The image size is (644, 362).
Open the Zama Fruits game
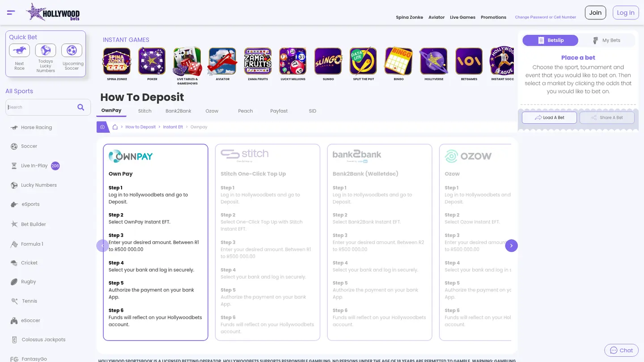[258, 61]
